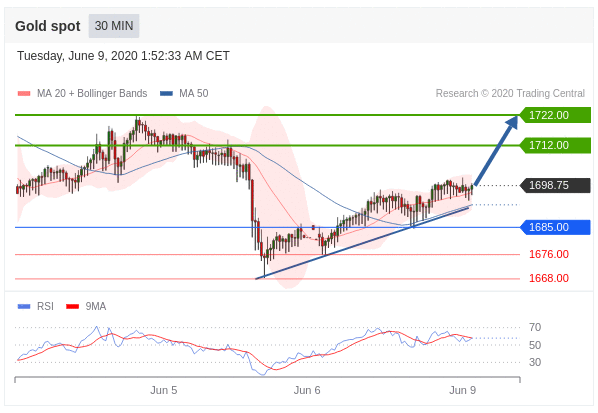Viewport: 598px width, 413px height.
Task: Select the Jun 6 date axis label
Action: click(307, 391)
